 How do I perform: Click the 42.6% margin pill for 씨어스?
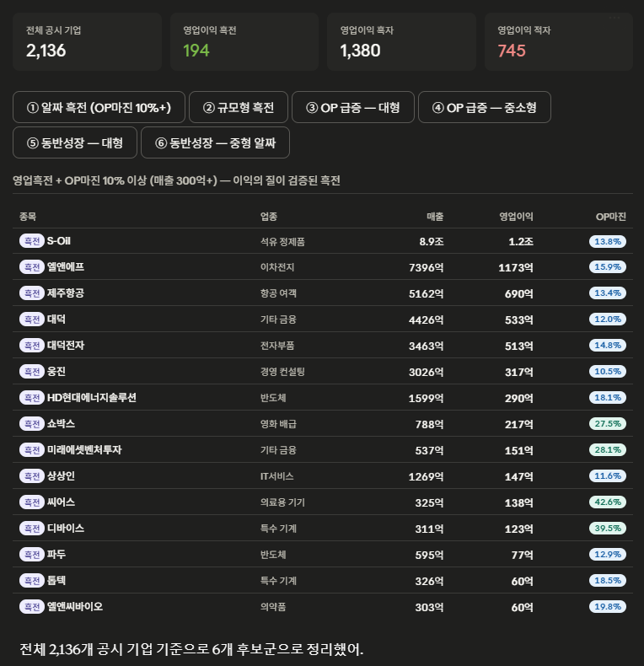(608, 502)
